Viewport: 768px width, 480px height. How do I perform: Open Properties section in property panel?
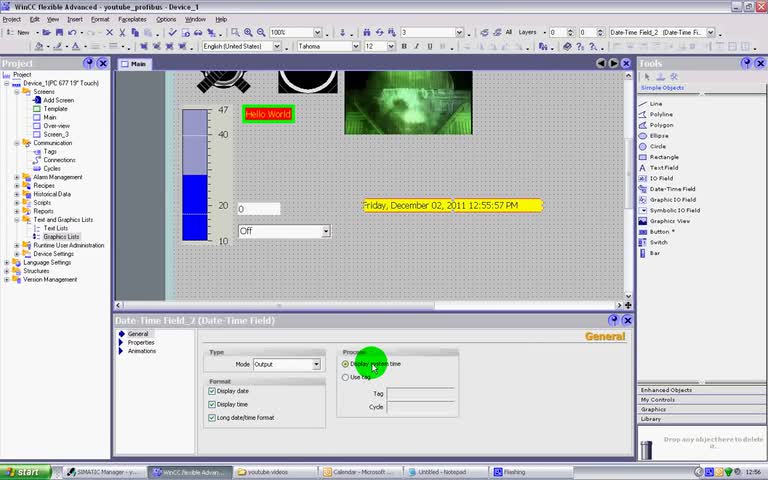tap(141, 342)
